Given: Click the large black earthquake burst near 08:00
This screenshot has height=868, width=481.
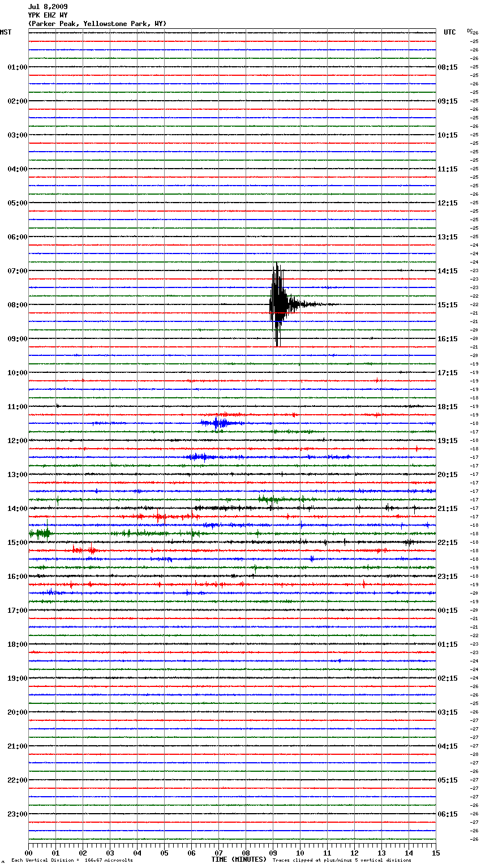Looking at the screenshot, I should (x=280, y=304).
